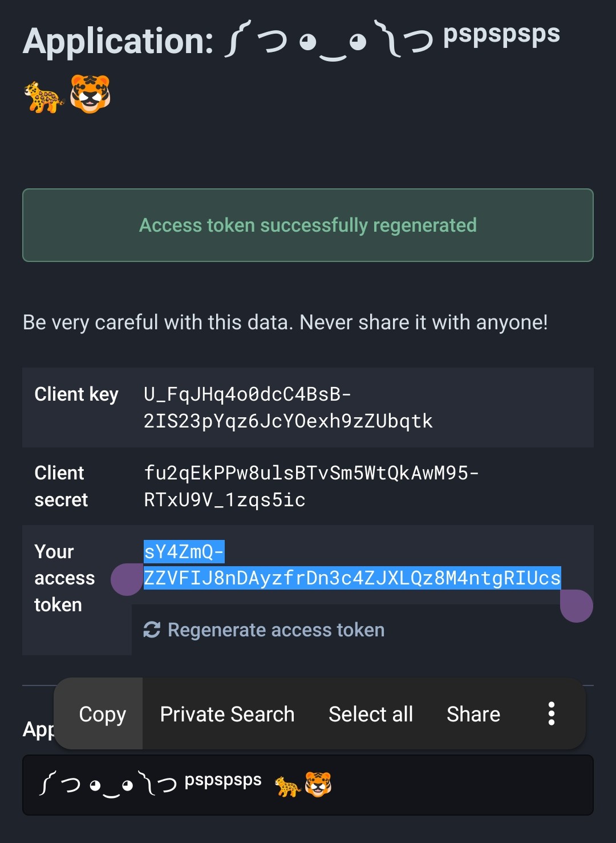Open the three-dot overflow menu
This screenshot has height=843, width=616.
pos(551,714)
